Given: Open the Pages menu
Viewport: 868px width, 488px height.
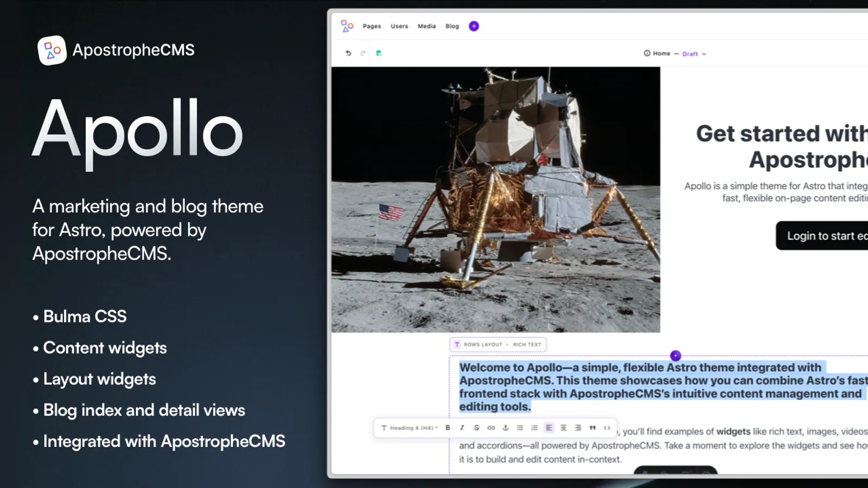Looking at the screenshot, I should [x=372, y=26].
